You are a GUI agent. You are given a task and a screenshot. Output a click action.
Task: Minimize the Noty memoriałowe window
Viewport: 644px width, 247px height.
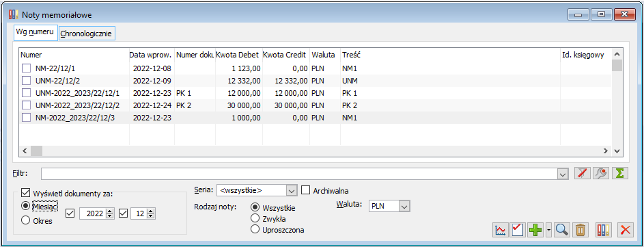point(578,15)
